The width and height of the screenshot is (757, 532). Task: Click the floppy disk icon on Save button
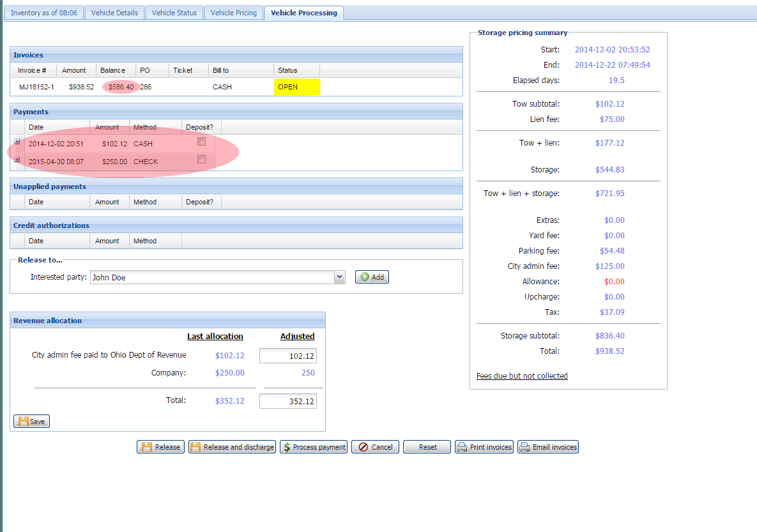click(23, 422)
